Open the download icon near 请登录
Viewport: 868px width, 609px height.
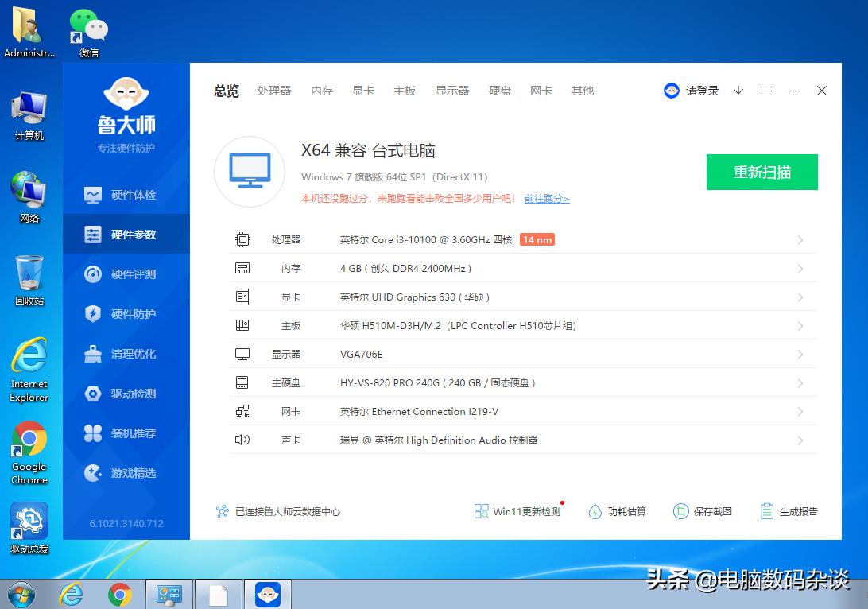pos(738,91)
